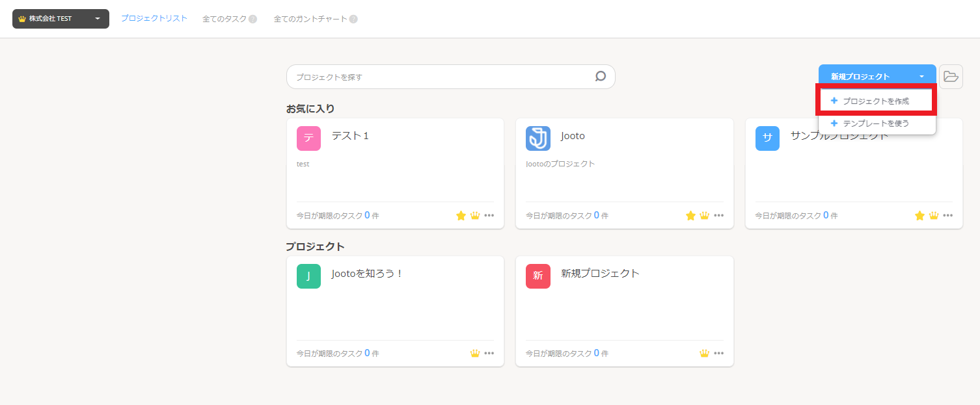Image resolution: width=980 pixels, height=405 pixels.
Task: Focus the プロジェクトを探す search field
Action: pos(451,77)
